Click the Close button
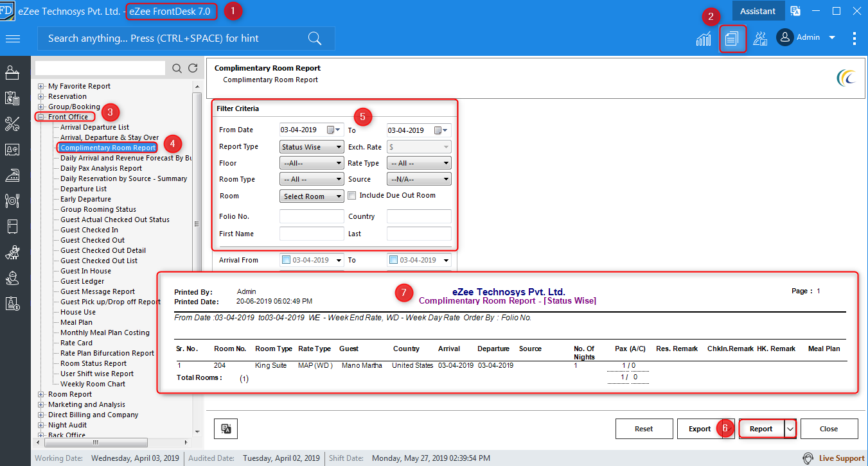The image size is (868, 466). point(829,429)
